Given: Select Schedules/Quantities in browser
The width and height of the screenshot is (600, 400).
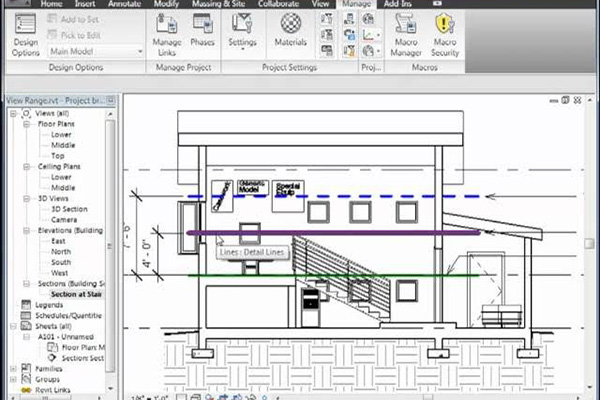Looking at the screenshot, I should pyautogui.click(x=68, y=316).
